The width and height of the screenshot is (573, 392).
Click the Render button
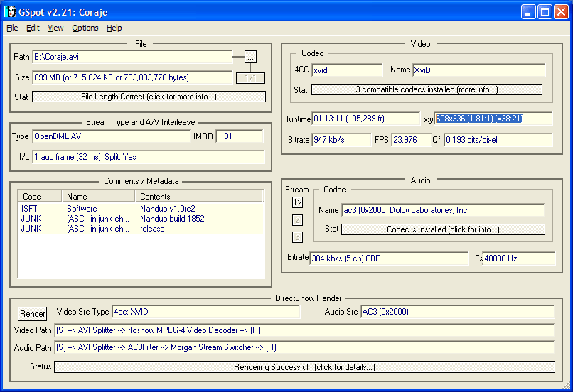33,314
